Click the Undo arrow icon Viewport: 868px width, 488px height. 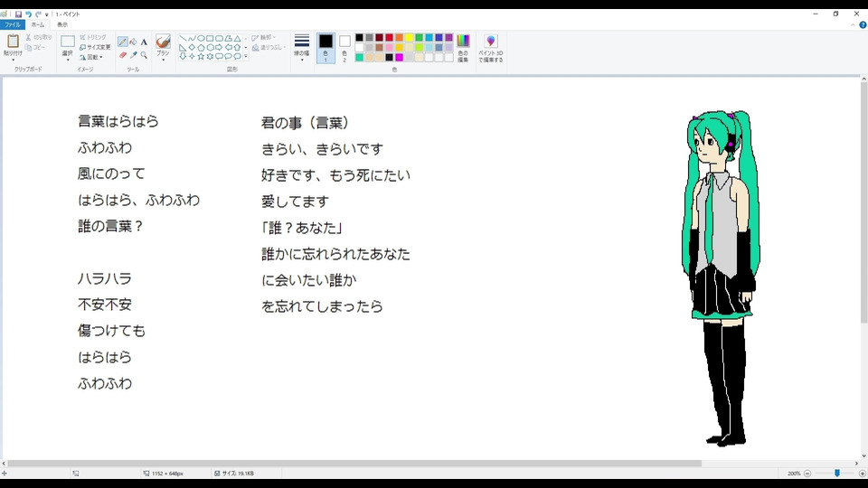tap(28, 14)
